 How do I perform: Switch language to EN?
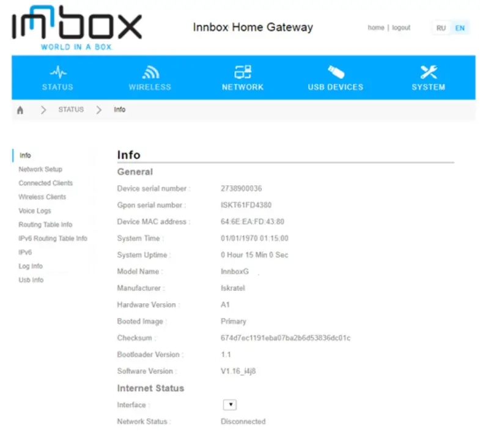[x=460, y=28]
